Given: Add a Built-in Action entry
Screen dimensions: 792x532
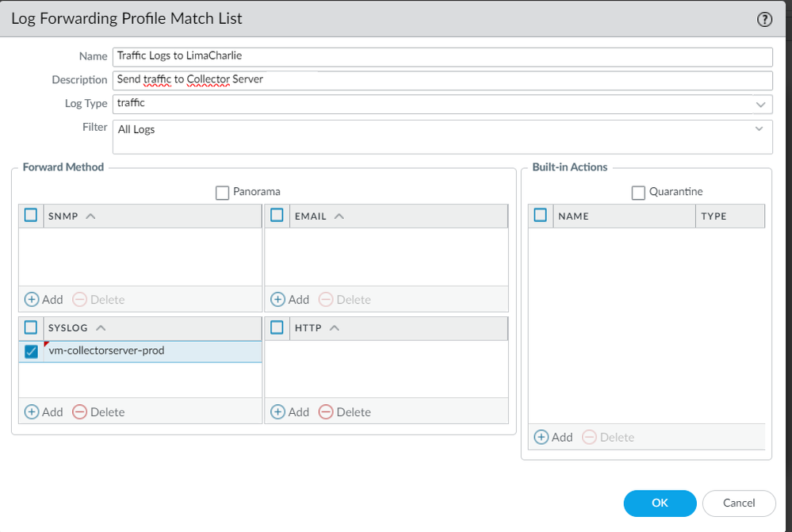Looking at the screenshot, I should (x=553, y=438).
